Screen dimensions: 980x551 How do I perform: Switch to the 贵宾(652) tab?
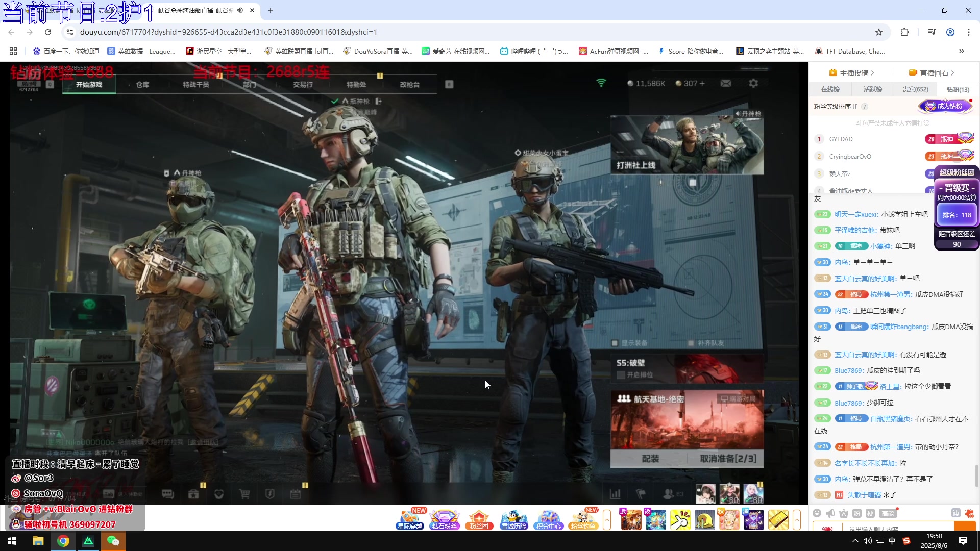coord(916,89)
